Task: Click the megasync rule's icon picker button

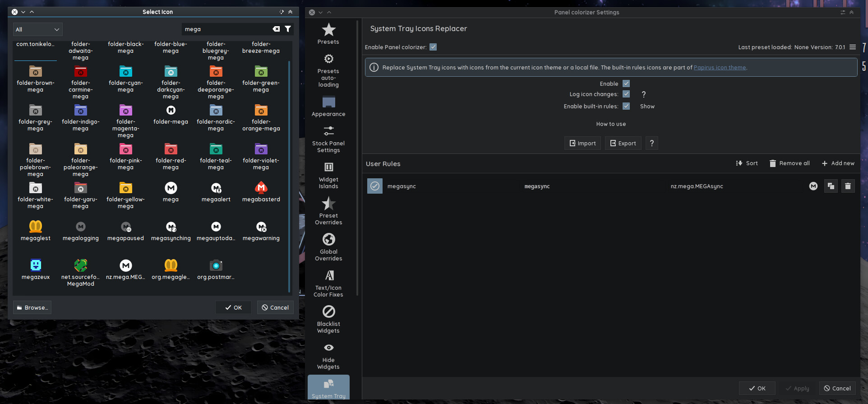Action: 813,186
